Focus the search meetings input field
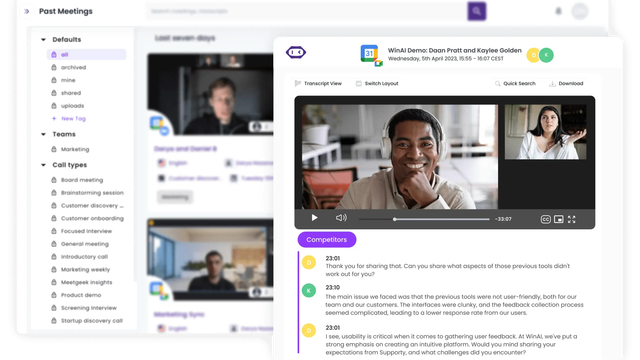The image size is (640, 360). pos(307,11)
